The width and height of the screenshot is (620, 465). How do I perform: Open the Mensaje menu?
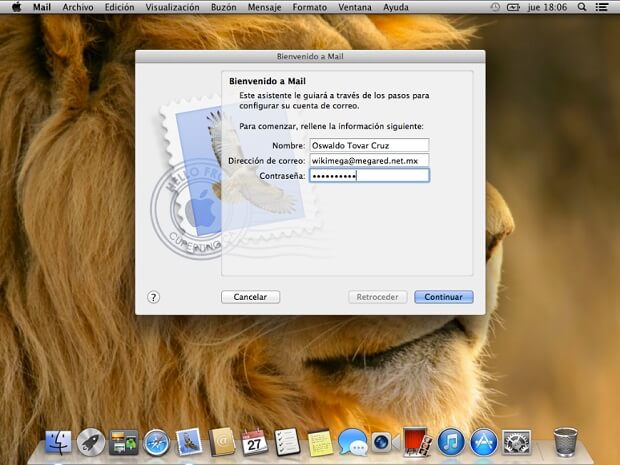point(264,7)
